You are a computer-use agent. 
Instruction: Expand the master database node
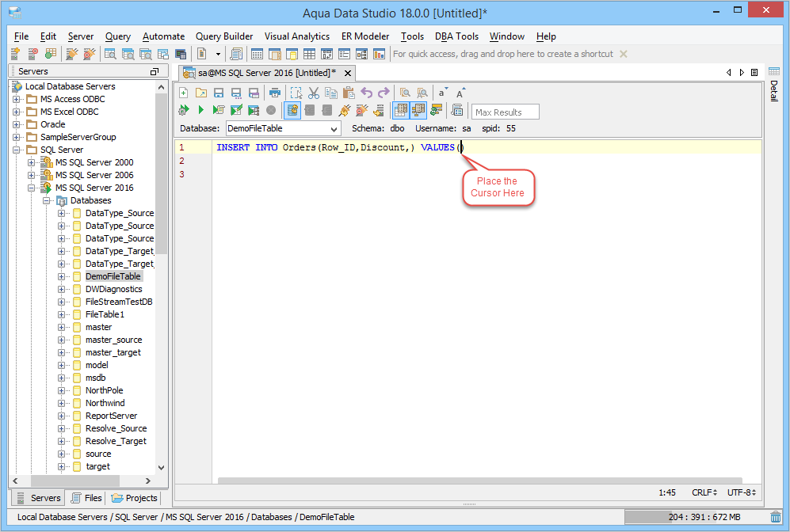pos(62,327)
